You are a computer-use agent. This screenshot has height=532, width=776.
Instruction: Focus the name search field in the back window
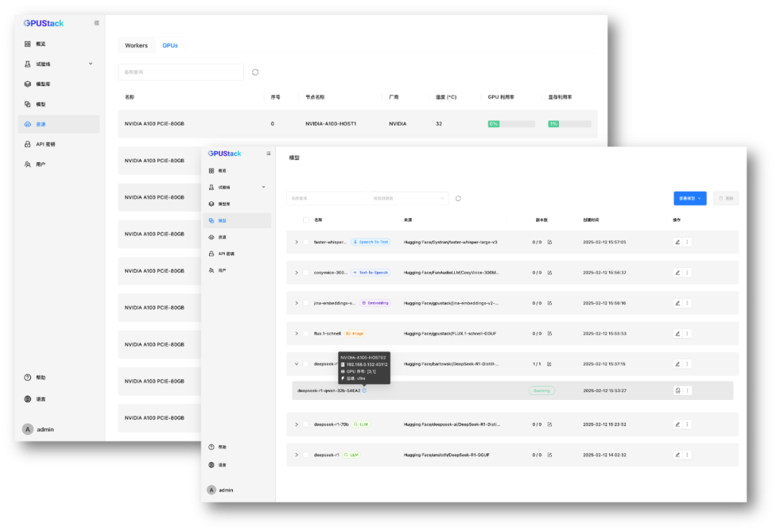point(180,73)
